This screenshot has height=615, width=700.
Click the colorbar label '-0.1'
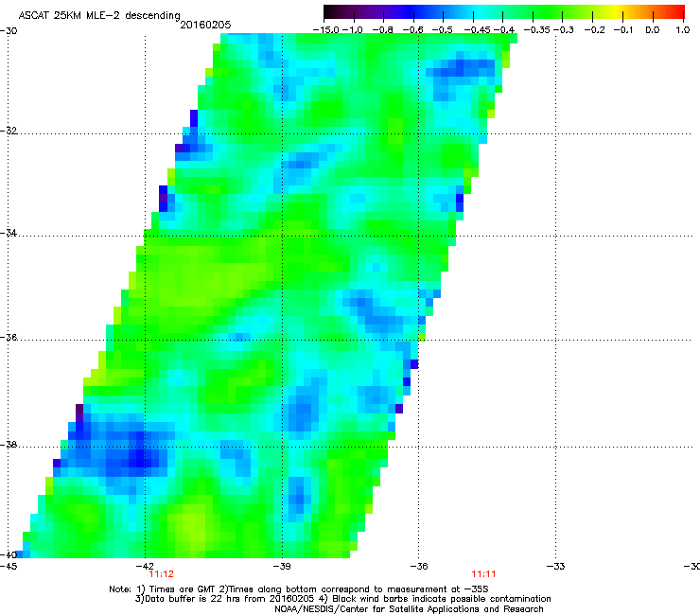[623, 30]
